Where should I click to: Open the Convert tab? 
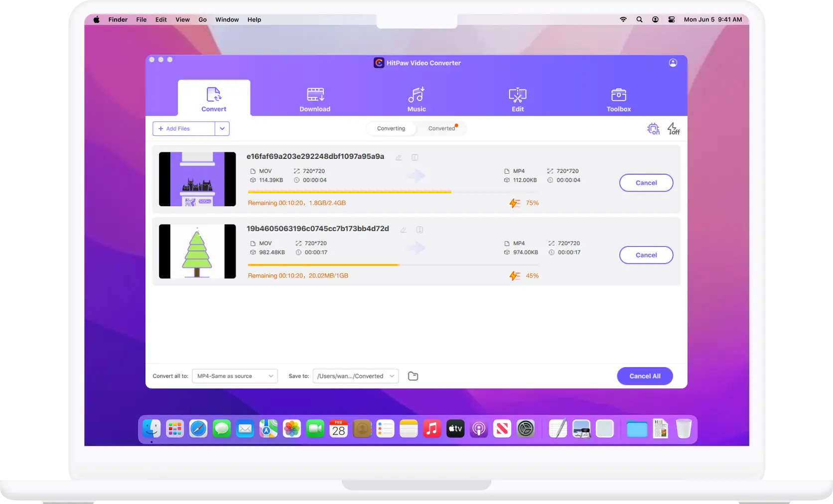point(214,99)
